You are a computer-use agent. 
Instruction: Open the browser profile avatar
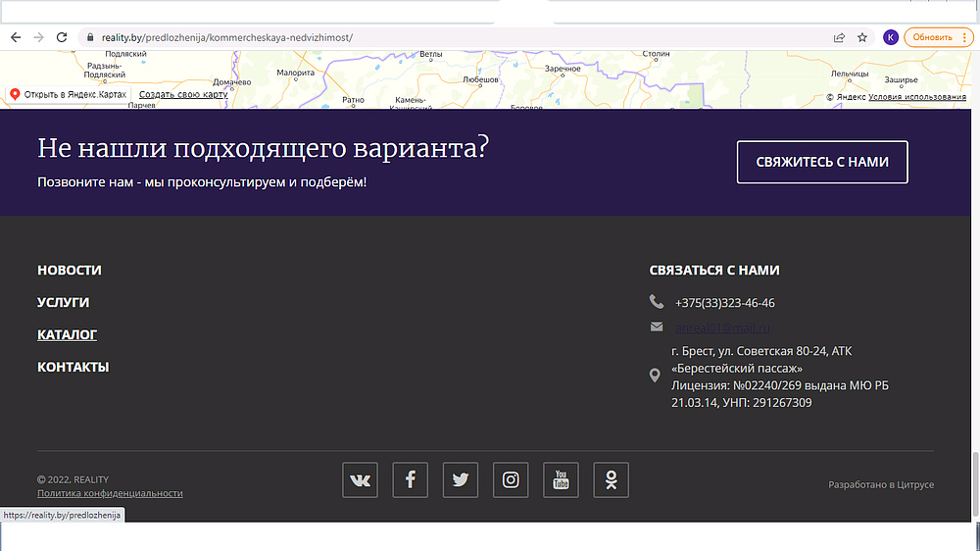890,37
